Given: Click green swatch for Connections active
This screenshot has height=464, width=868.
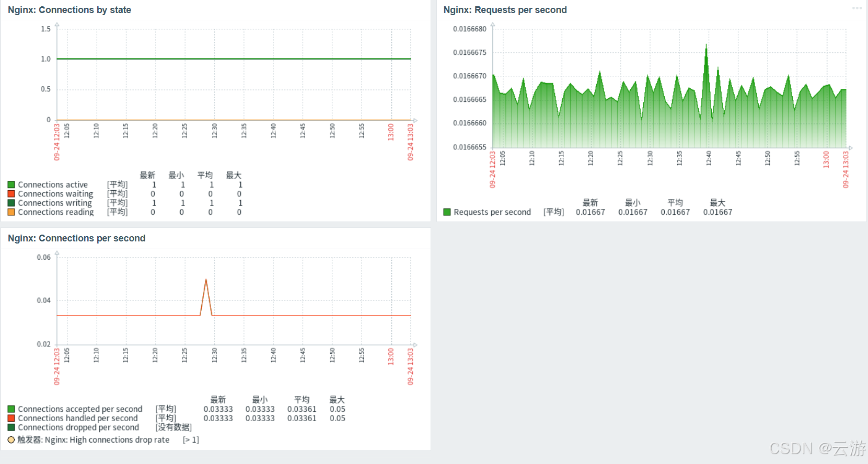Looking at the screenshot, I should click(x=11, y=184).
